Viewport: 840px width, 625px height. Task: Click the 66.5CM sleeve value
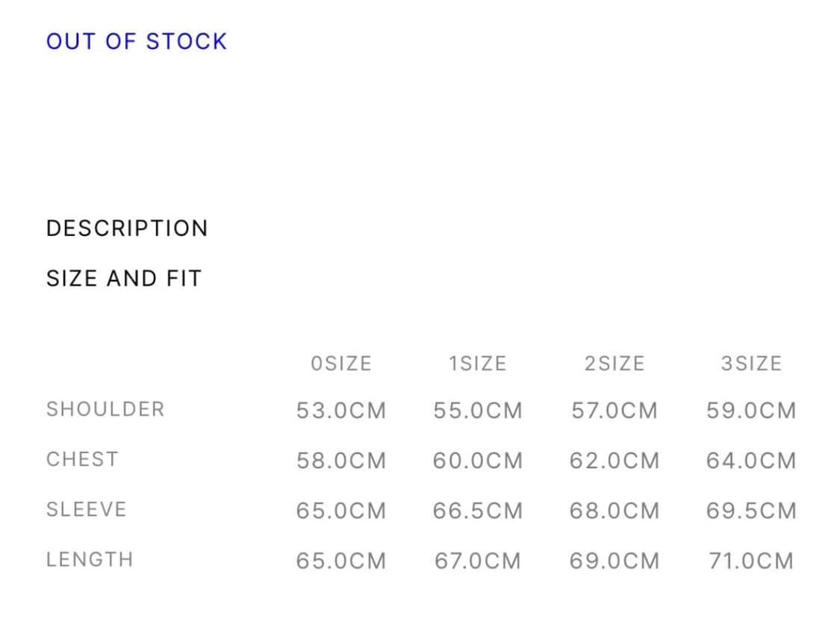point(477,511)
